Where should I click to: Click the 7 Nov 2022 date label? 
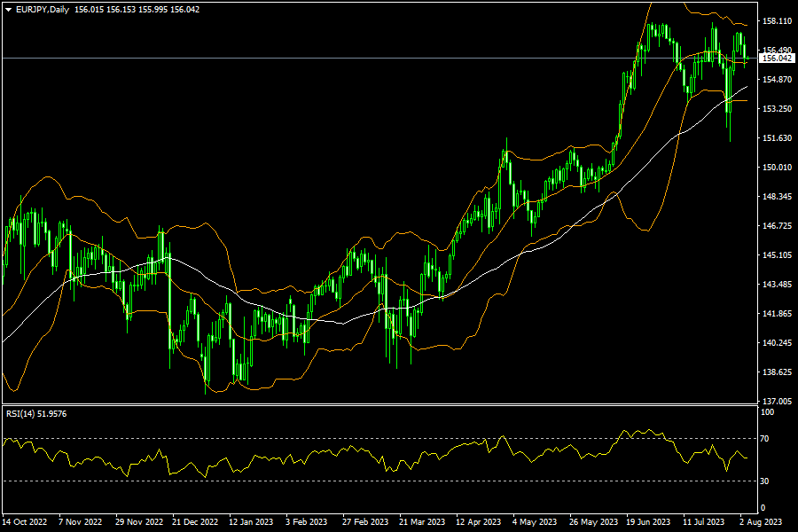[80, 522]
